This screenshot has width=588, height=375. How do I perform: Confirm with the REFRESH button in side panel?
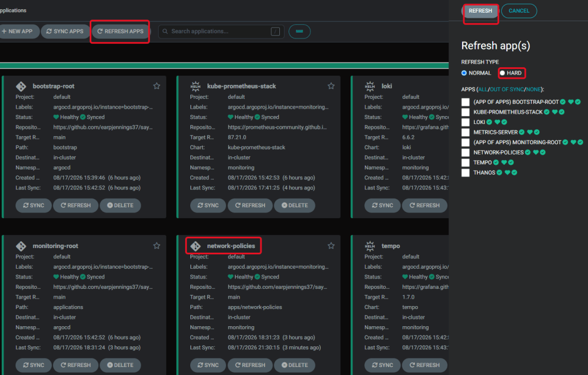click(481, 11)
